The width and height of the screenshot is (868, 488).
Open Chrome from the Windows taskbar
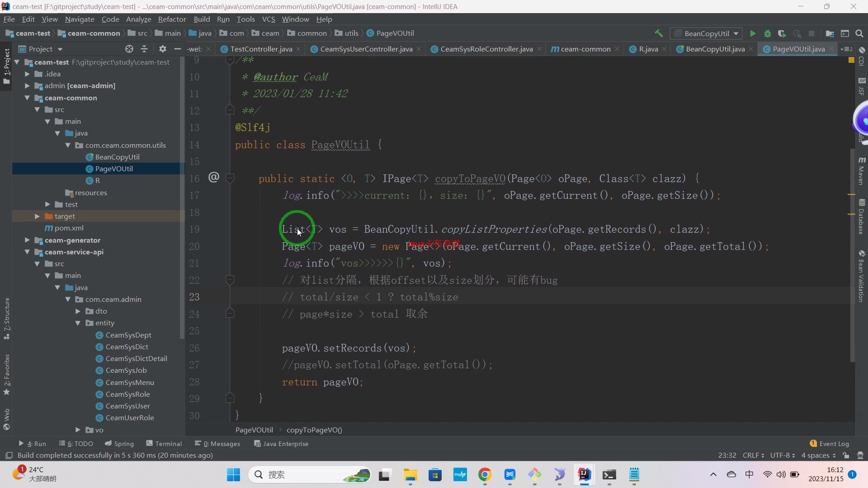pyautogui.click(x=485, y=475)
